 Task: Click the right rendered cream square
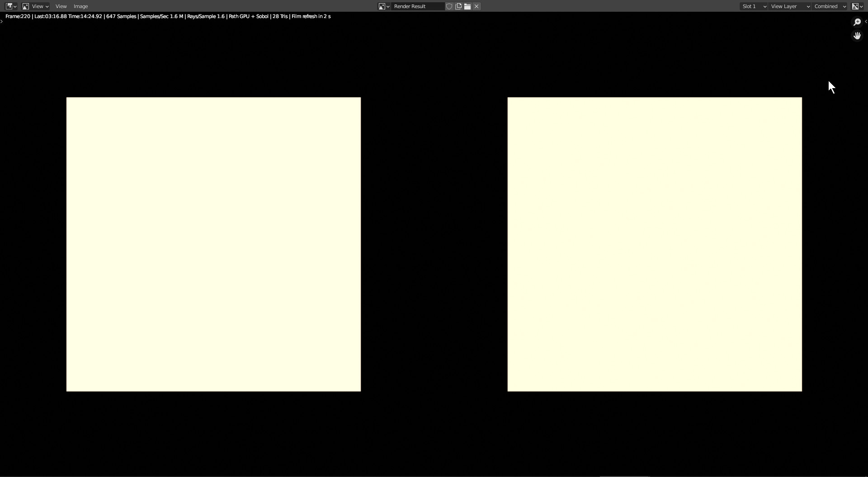point(655,244)
